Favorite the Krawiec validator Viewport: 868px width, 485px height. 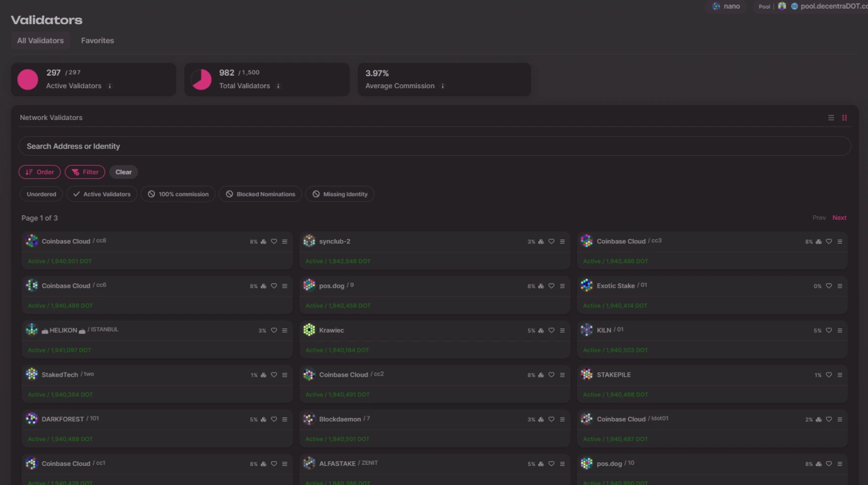[552, 331]
